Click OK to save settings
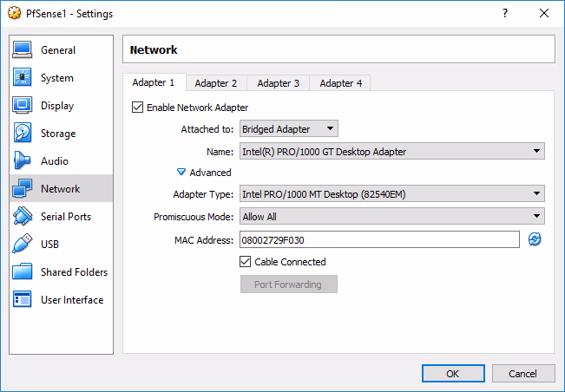 coord(453,374)
